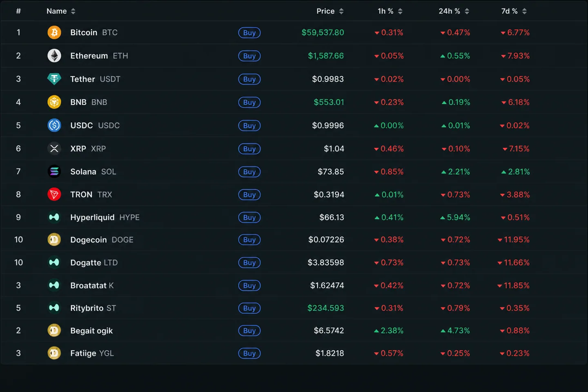Open the Tether USDT name link

pos(95,79)
